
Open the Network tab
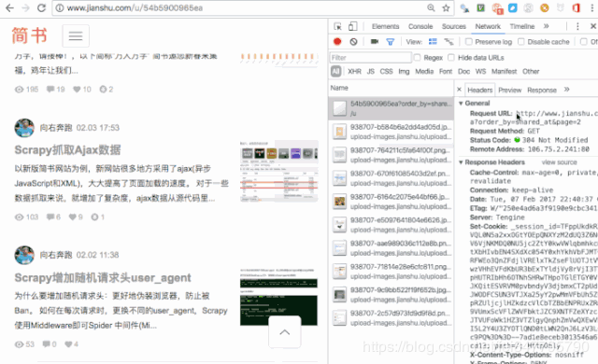click(488, 26)
